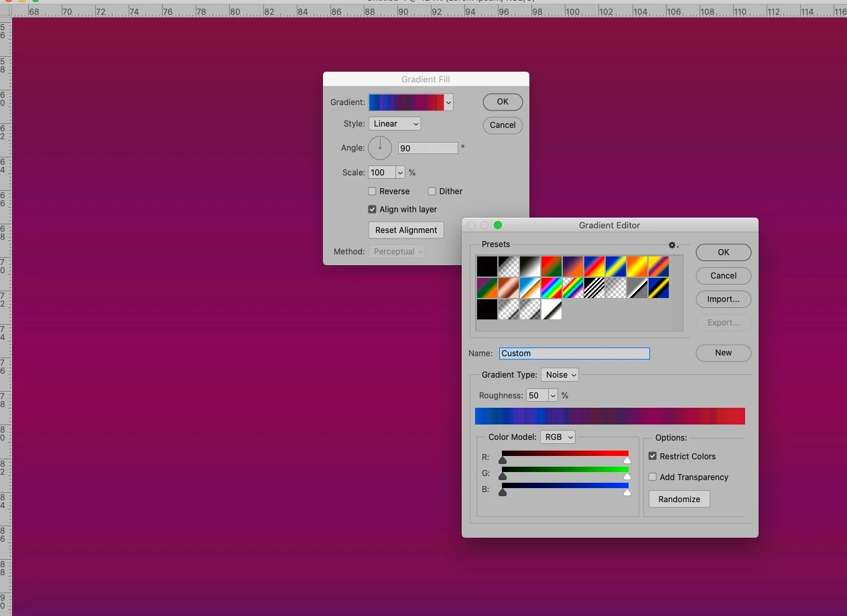This screenshot has width=847, height=616.
Task: Select the copper gradient preset
Action: [x=509, y=288]
